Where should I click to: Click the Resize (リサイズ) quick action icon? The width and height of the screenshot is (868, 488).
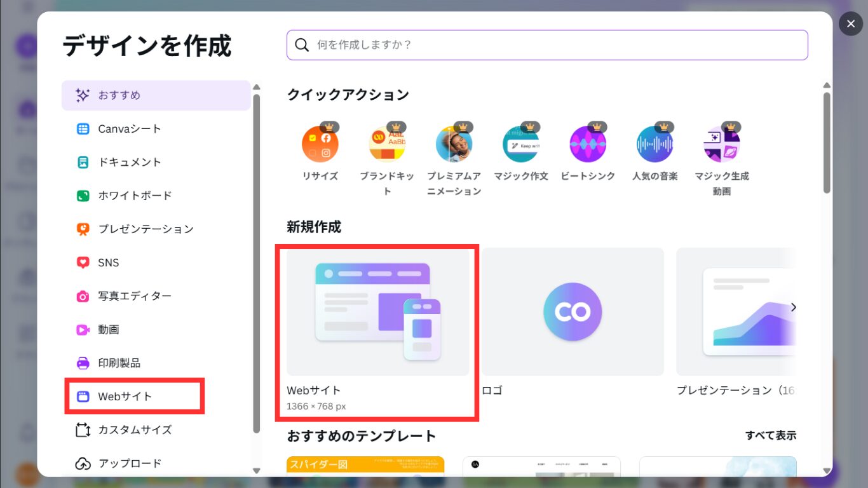[320, 144]
